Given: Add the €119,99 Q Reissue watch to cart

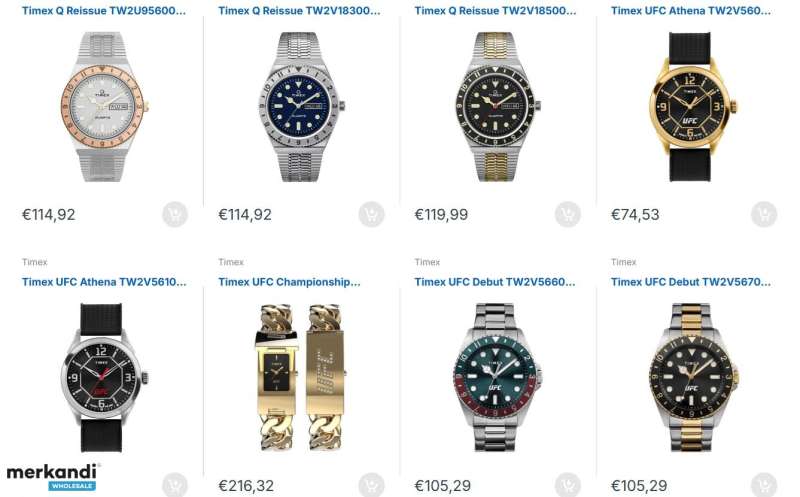Looking at the screenshot, I should click(568, 214).
